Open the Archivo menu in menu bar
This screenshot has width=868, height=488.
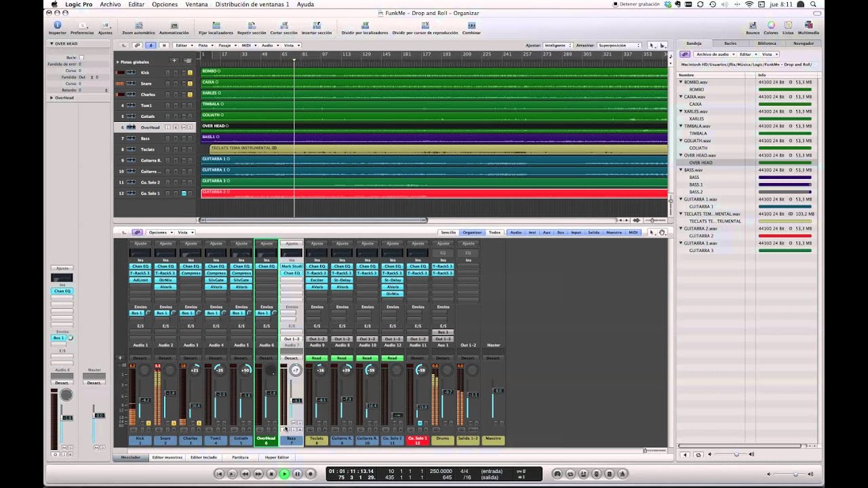(x=110, y=4)
